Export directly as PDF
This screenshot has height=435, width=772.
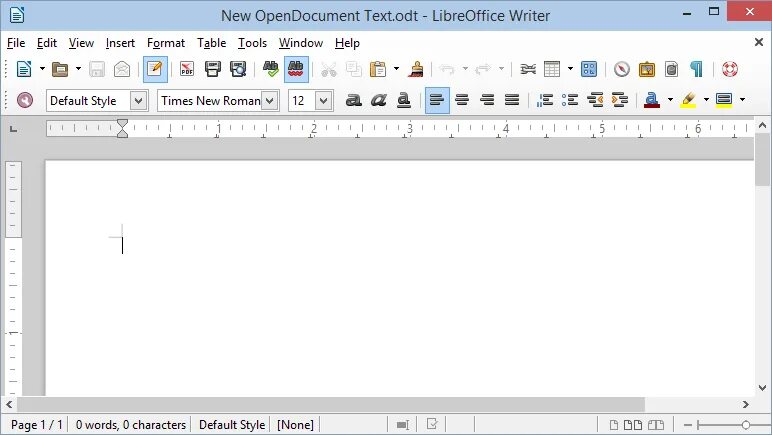pos(187,69)
